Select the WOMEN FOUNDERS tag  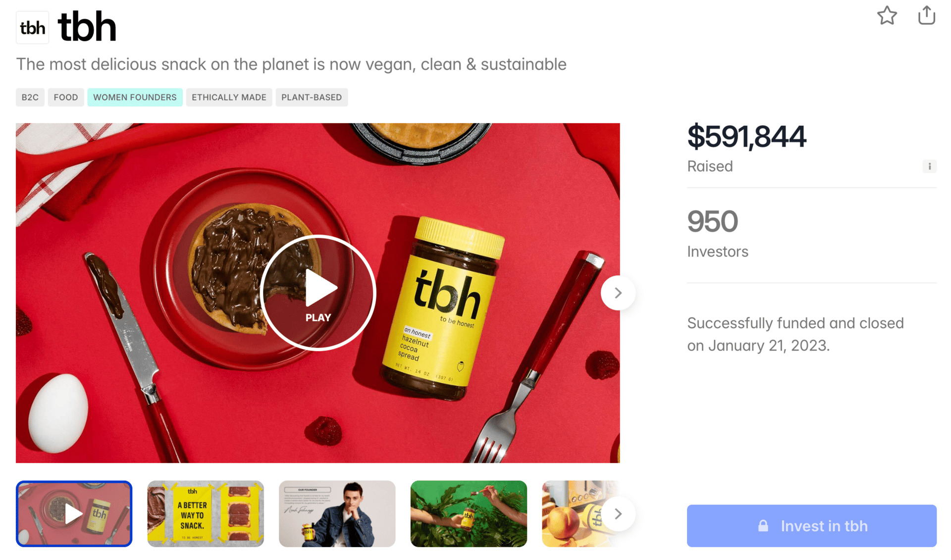click(135, 98)
